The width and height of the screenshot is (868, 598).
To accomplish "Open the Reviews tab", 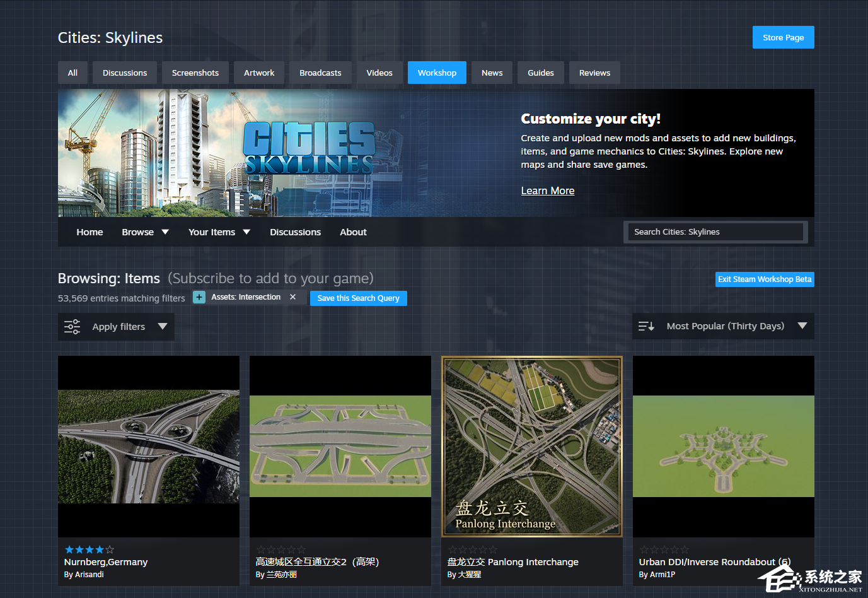I will click(x=594, y=73).
